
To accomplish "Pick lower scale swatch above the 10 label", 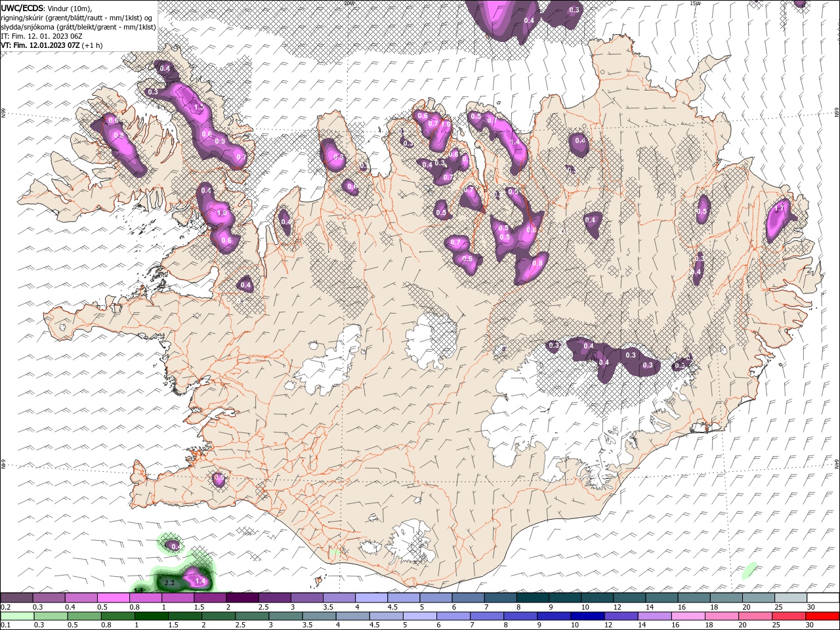I will coord(587,616).
